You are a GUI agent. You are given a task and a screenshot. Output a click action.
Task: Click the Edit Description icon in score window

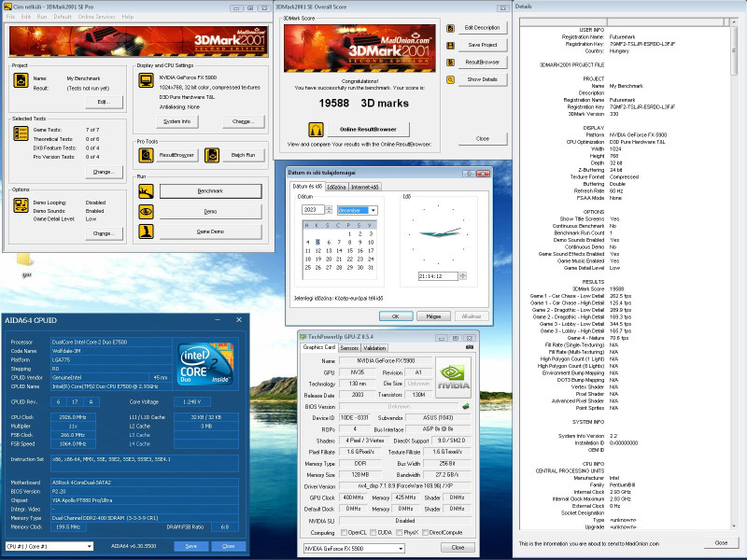(450, 28)
